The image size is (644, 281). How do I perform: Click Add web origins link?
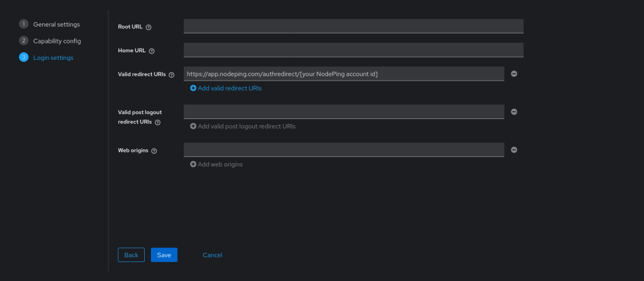[217, 164]
